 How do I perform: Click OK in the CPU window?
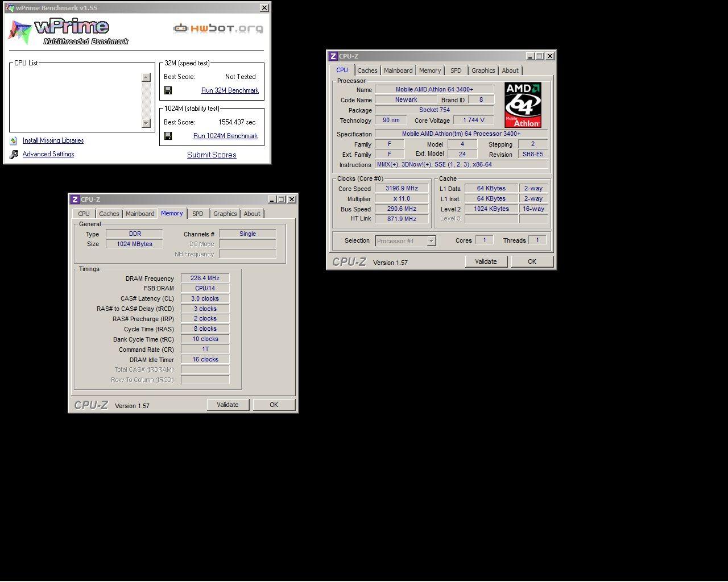pyautogui.click(x=532, y=261)
